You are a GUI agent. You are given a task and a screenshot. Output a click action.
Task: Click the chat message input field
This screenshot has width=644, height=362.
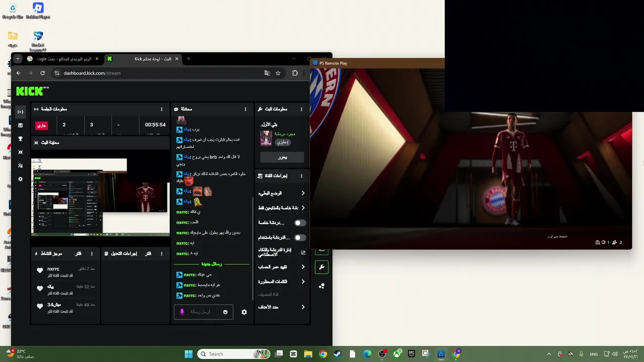click(x=203, y=312)
